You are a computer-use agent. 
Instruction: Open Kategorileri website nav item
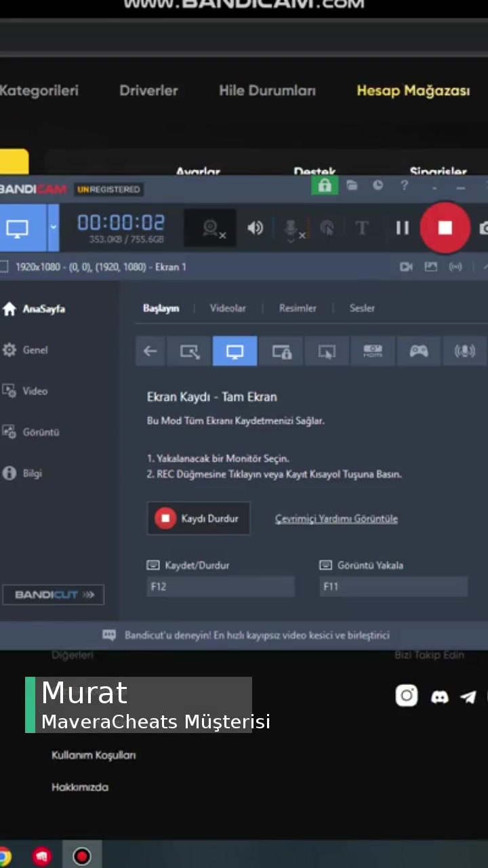pos(39,91)
